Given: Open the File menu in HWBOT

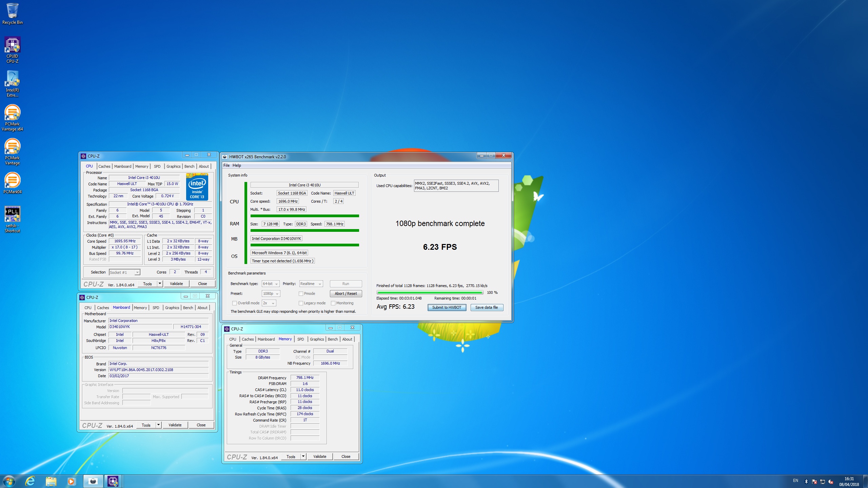Looking at the screenshot, I should click(226, 165).
